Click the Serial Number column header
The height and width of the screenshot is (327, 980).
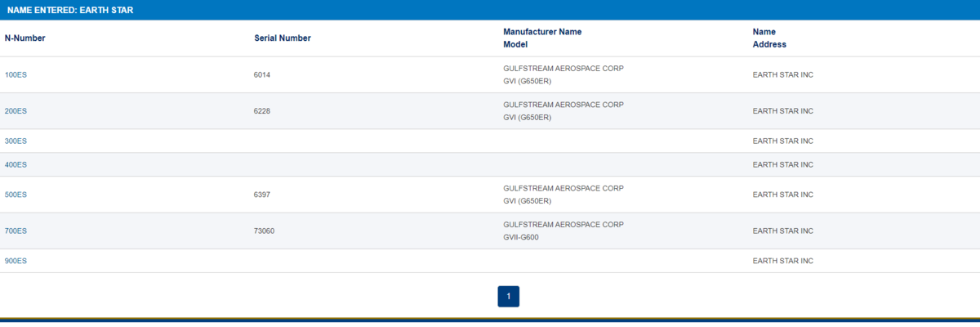[x=283, y=38]
